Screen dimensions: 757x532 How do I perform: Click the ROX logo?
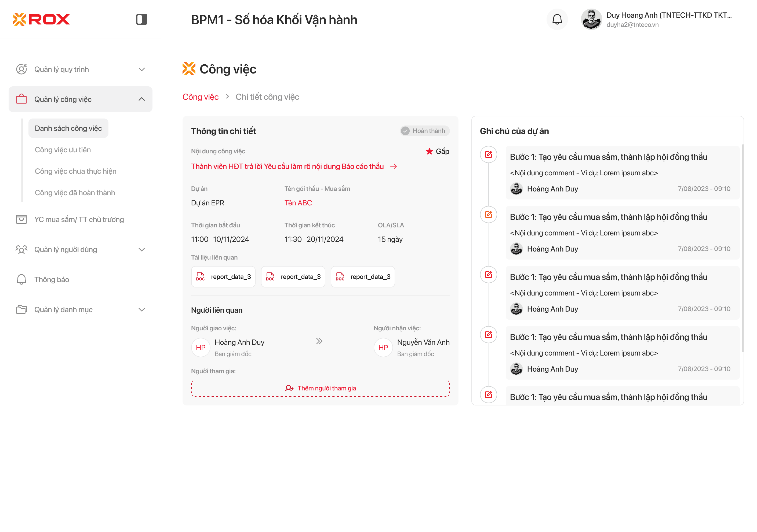click(41, 19)
